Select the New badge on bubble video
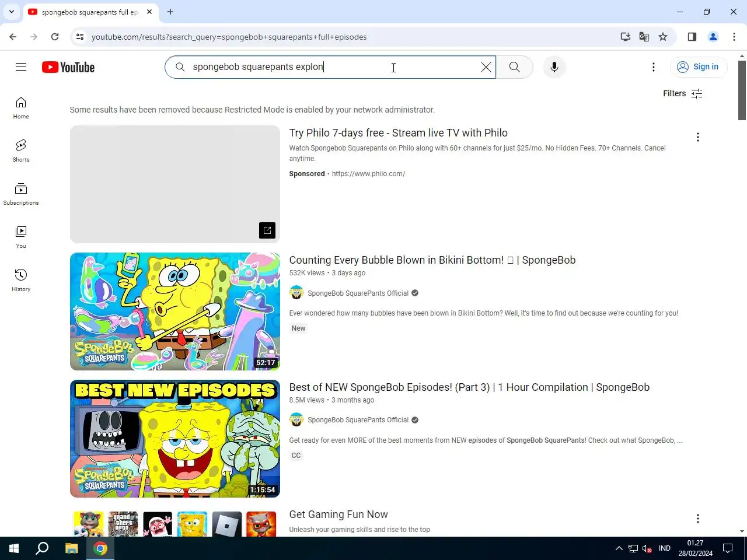747x560 pixels. coord(298,328)
